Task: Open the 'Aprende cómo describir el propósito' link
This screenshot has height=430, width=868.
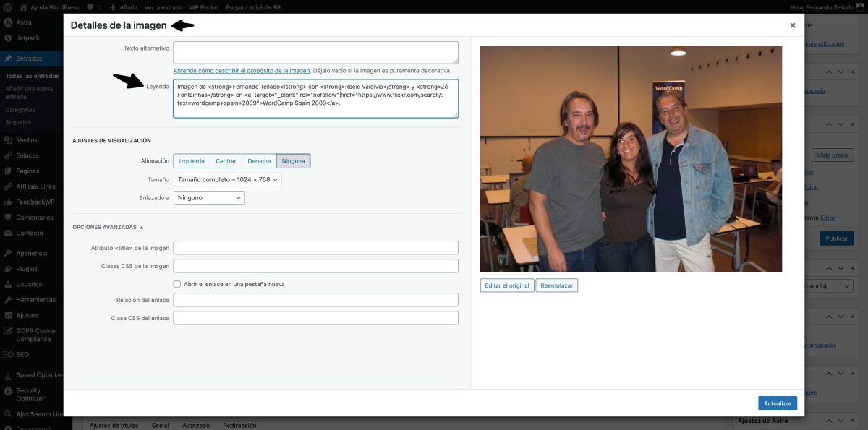Action: [x=242, y=71]
